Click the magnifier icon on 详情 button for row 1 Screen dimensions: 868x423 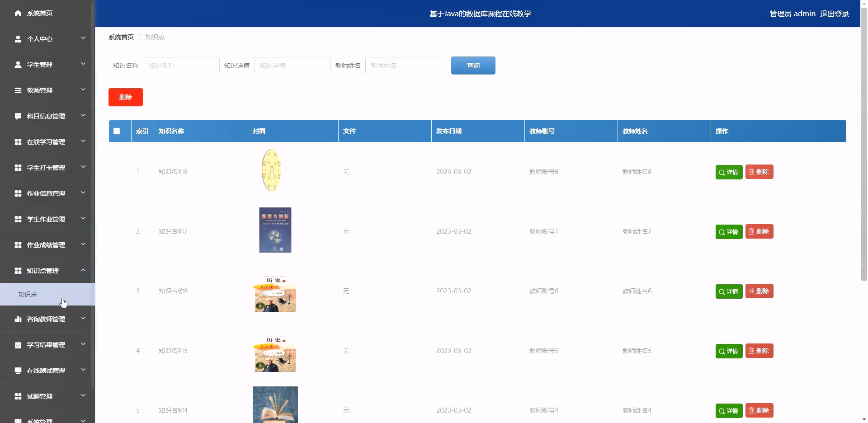coord(722,172)
